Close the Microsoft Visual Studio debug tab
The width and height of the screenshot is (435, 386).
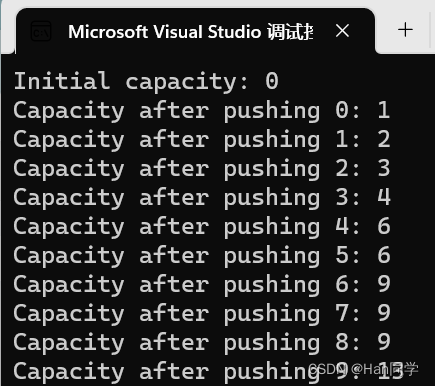tap(342, 31)
